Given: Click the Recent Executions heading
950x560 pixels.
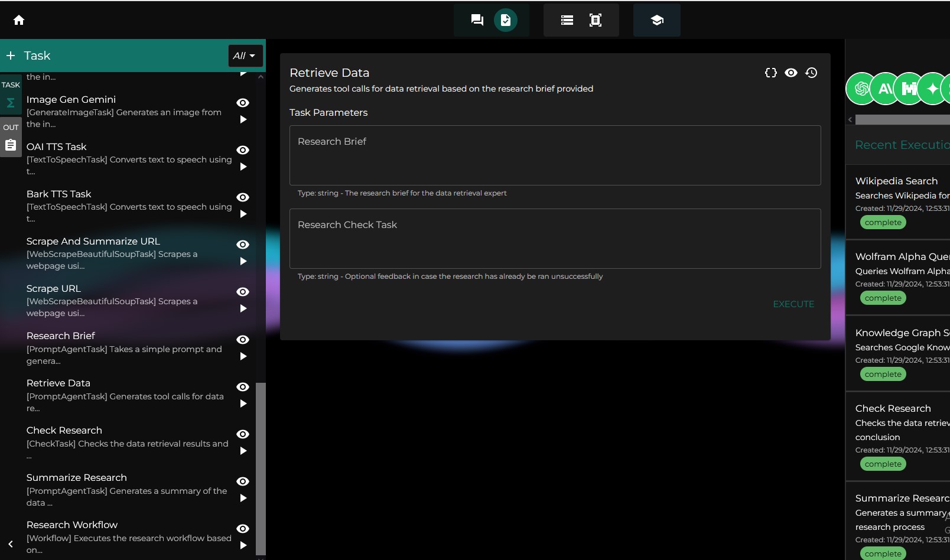Looking at the screenshot, I should pyautogui.click(x=902, y=145).
